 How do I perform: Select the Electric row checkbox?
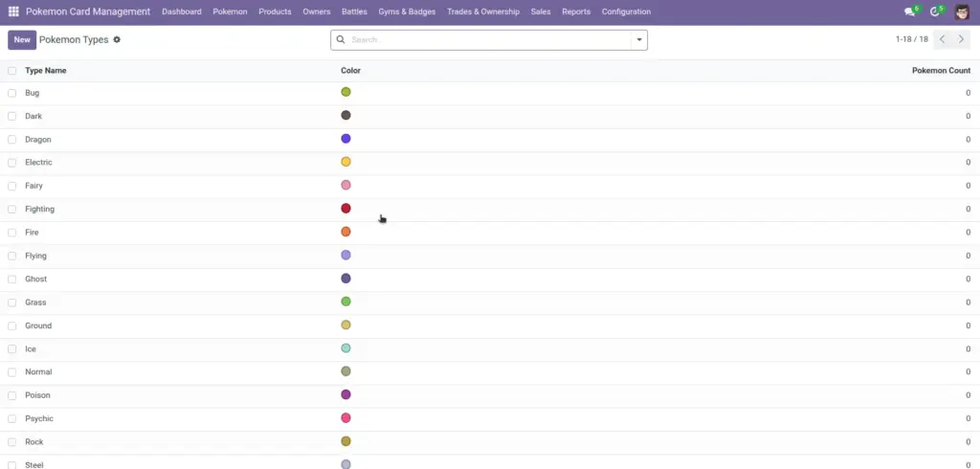tap(11, 163)
